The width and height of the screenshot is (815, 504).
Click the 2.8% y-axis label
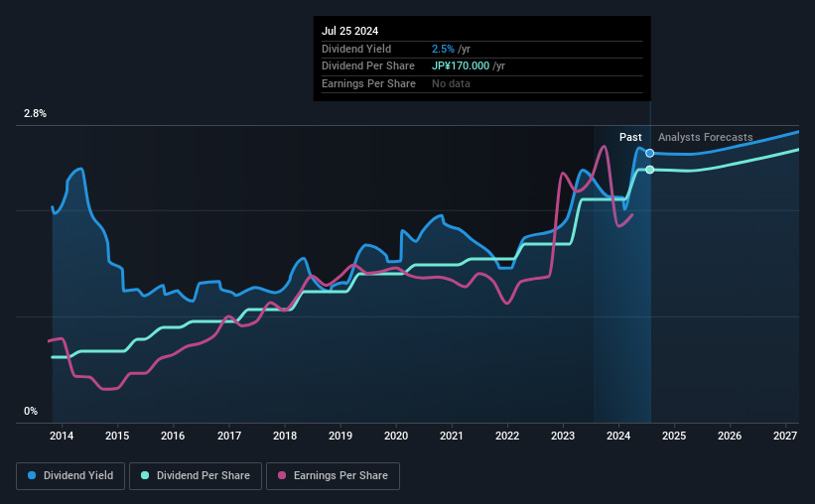35,114
